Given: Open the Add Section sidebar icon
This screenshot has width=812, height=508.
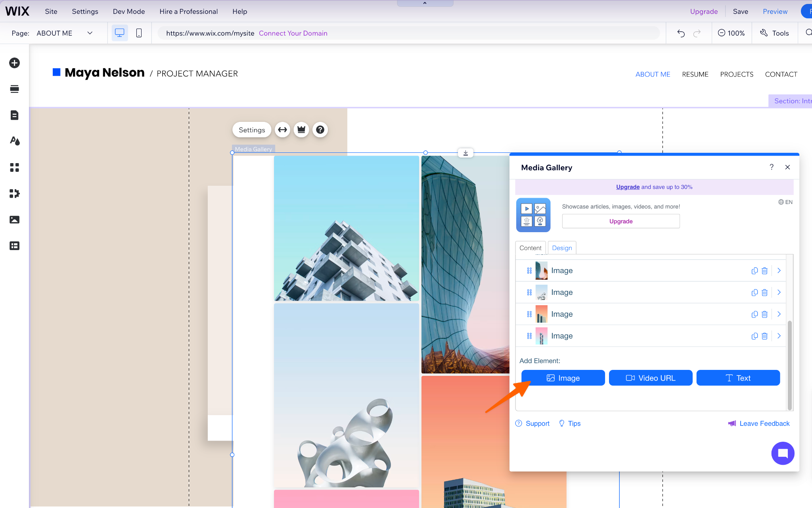Looking at the screenshot, I should [x=15, y=89].
